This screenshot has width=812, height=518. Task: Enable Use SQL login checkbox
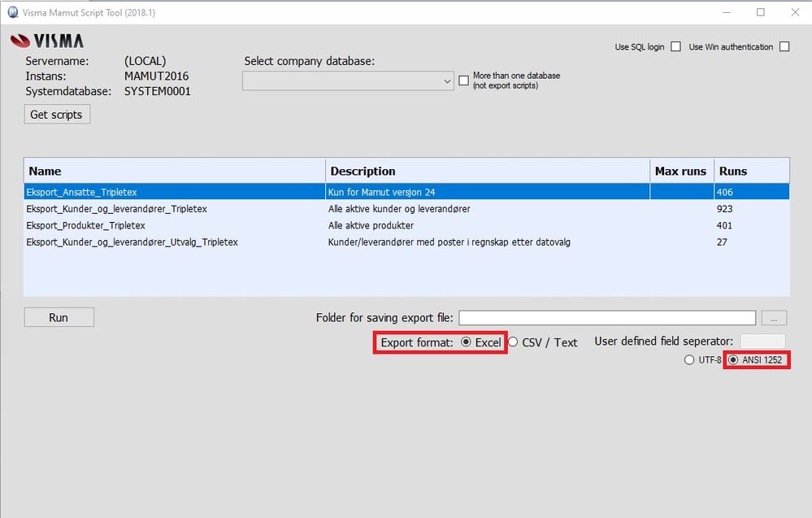[675, 46]
